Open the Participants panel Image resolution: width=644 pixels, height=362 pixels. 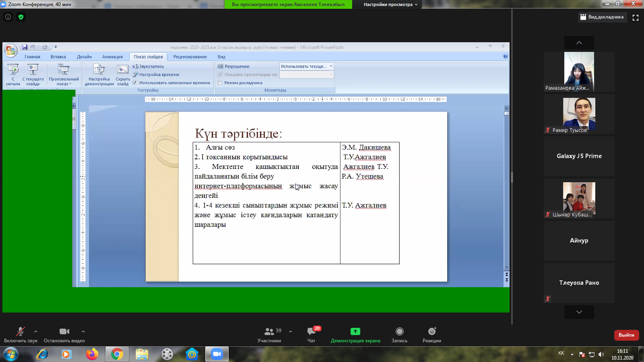coord(269,335)
